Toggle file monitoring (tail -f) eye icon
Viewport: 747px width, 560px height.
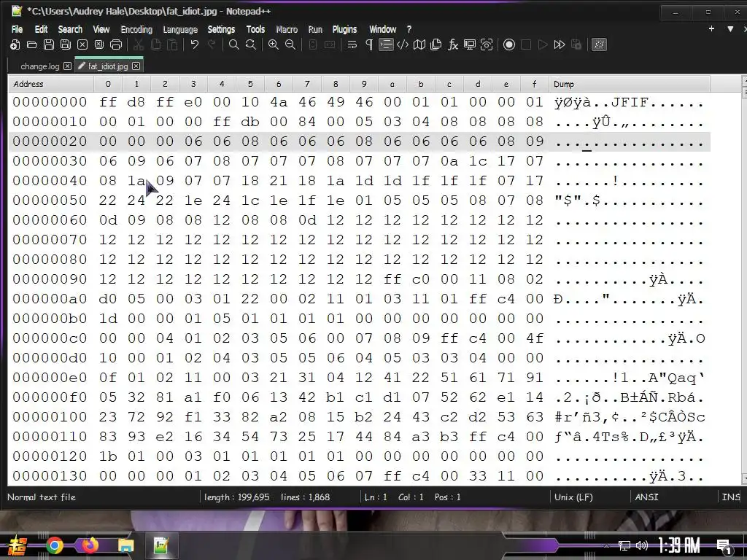[x=487, y=44]
